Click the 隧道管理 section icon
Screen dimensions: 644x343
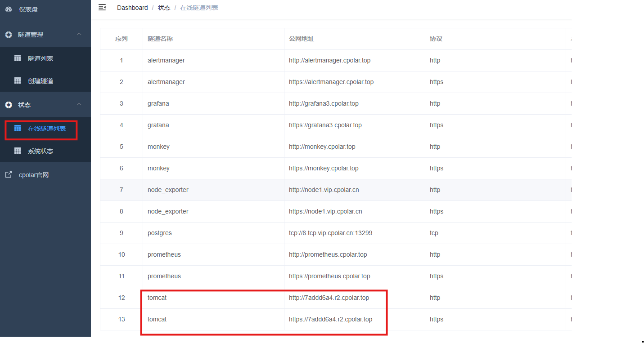pos(9,35)
